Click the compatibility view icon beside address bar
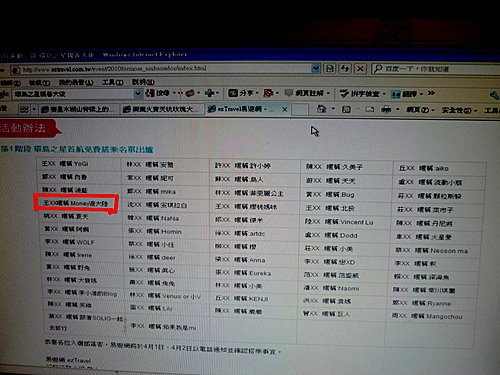500x375 pixels. (x=330, y=69)
